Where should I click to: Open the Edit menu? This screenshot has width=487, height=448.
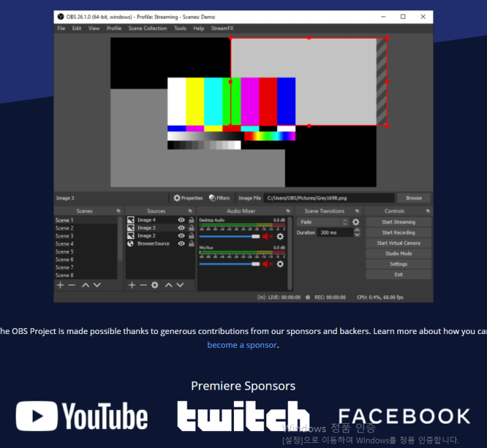(x=77, y=28)
